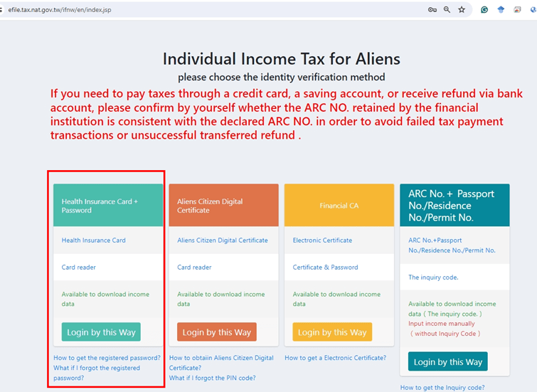This screenshot has width=537, height=392.
Task: Open 'What if I forgot the registered password?' link
Action: (x=97, y=373)
